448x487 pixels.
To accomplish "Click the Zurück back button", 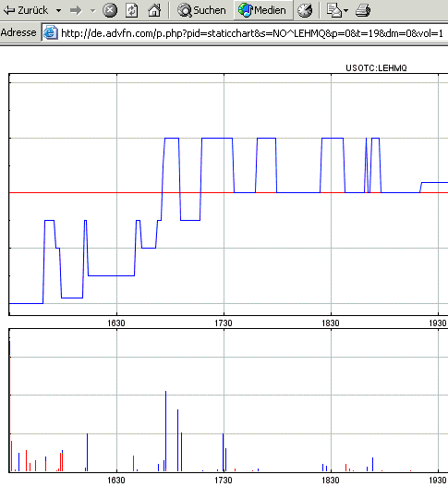I will pyautogui.click(x=26, y=10).
